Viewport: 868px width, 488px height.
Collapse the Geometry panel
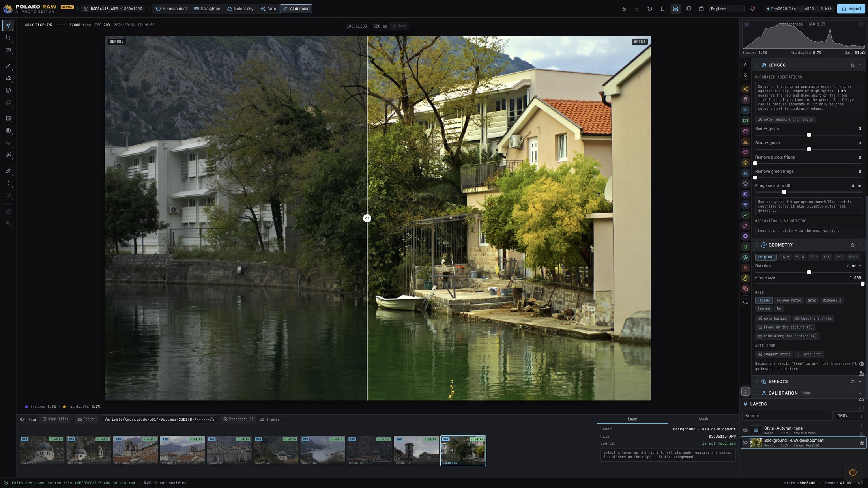click(x=860, y=245)
